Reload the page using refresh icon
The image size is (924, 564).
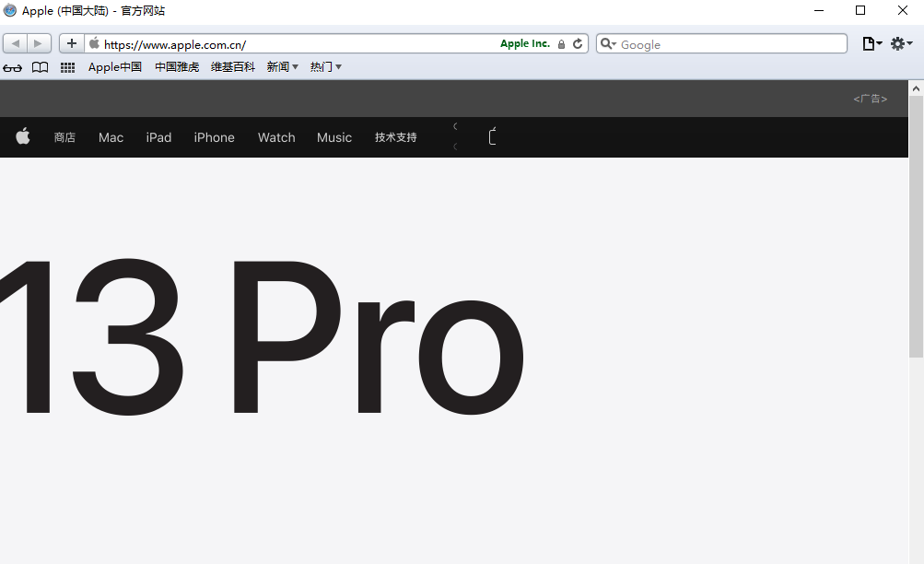point(578,43)
